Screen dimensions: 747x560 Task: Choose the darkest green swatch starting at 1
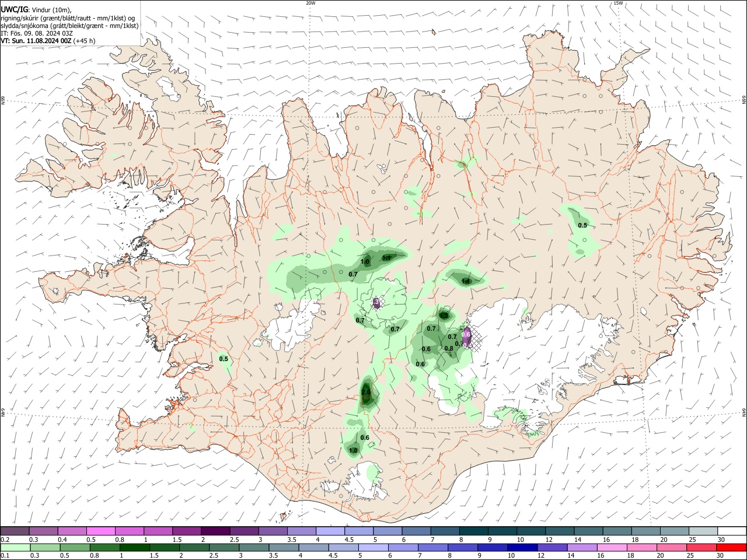coord(135,547)
